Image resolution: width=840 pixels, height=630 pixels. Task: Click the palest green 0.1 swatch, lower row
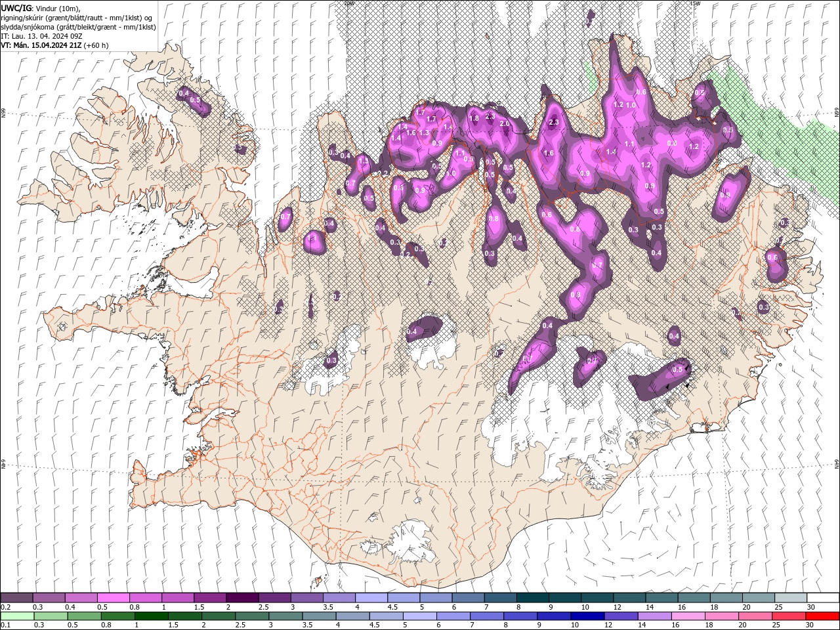(17, 616)
